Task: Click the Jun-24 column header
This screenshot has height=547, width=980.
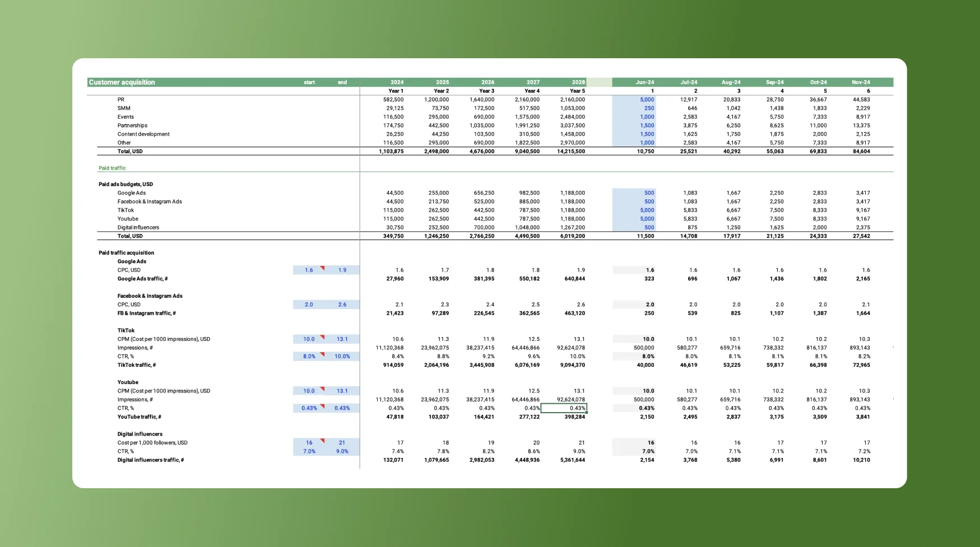Action: pos(644,82)
